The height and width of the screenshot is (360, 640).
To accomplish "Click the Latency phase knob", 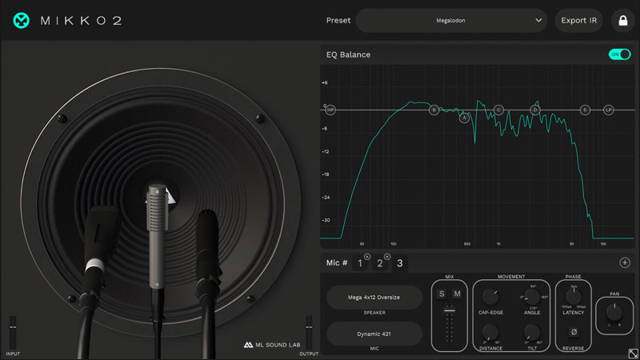I will (x=573, y=297).
